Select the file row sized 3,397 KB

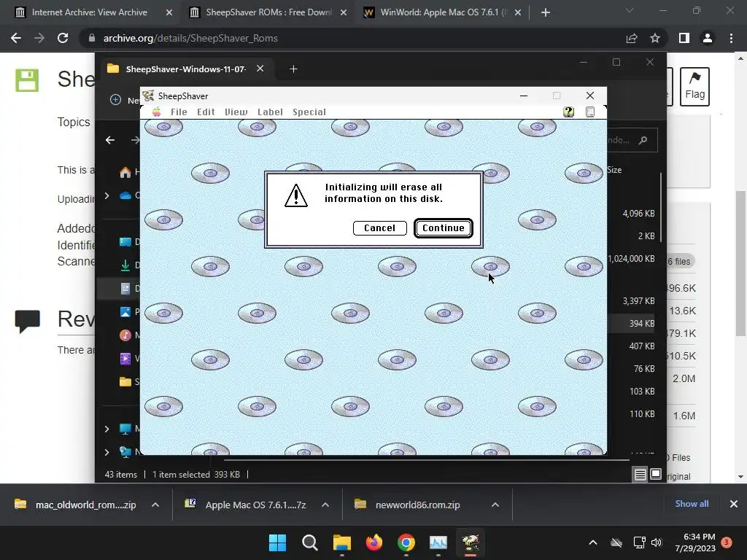pos(638,301)
